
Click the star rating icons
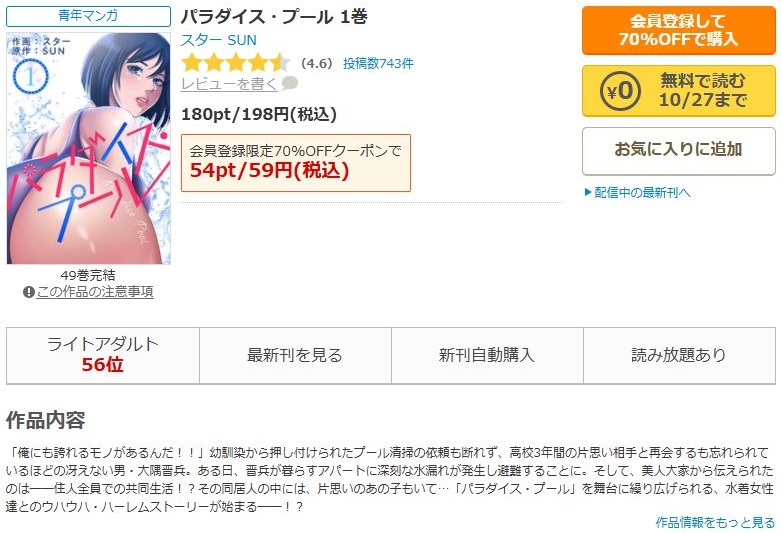pyautogui.click(x=235, y=63)
